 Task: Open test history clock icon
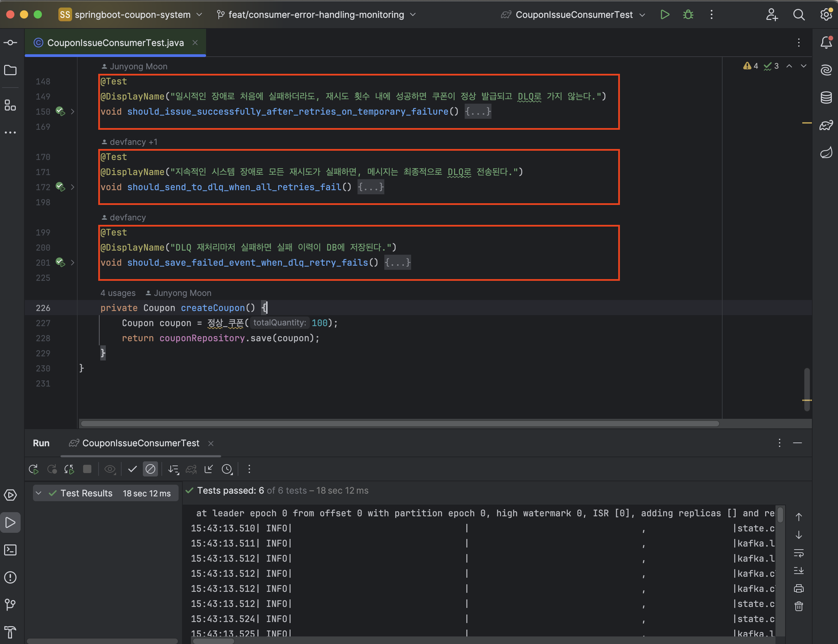(x=227, y=469)
